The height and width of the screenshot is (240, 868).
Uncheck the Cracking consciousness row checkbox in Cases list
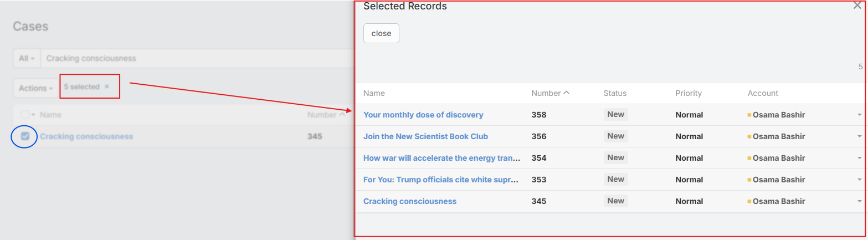pos(25,136)
